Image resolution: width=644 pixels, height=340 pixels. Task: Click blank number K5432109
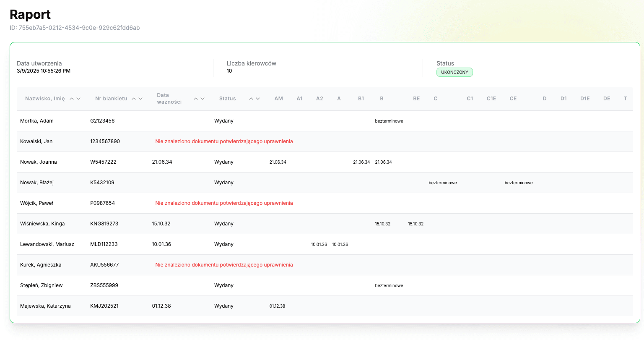102,183
